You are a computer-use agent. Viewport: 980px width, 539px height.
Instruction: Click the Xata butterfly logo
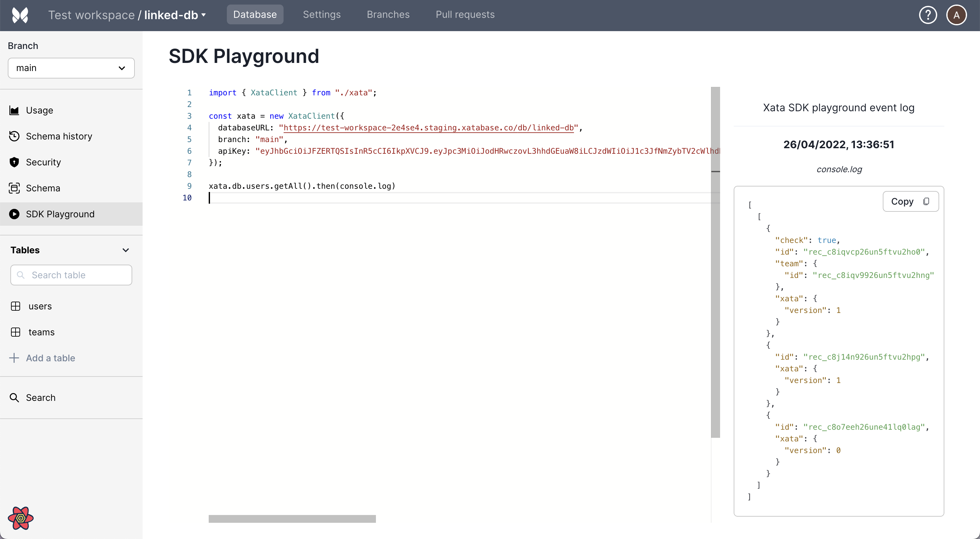coord(20,15)
